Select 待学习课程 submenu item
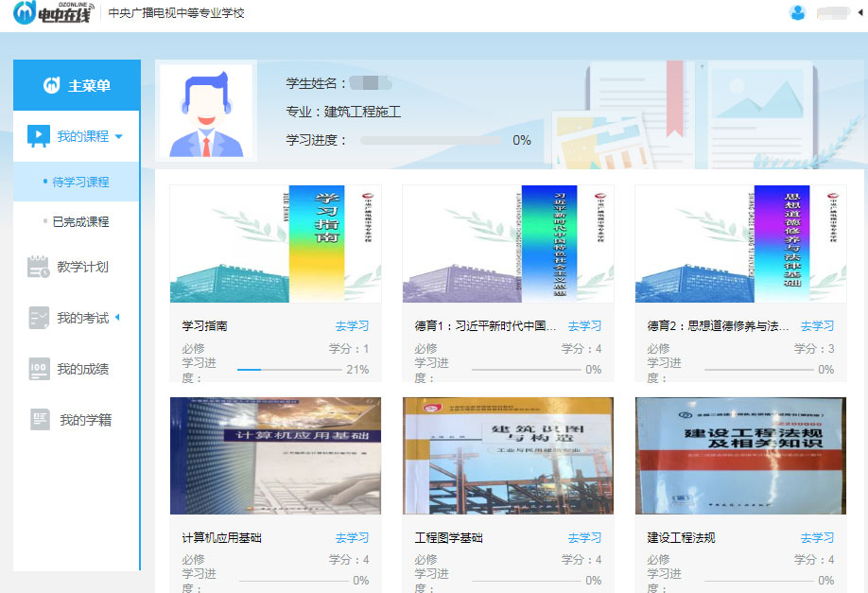Image resolution: width=868 pixels, height=593 pixels. (x=80, y=182)
